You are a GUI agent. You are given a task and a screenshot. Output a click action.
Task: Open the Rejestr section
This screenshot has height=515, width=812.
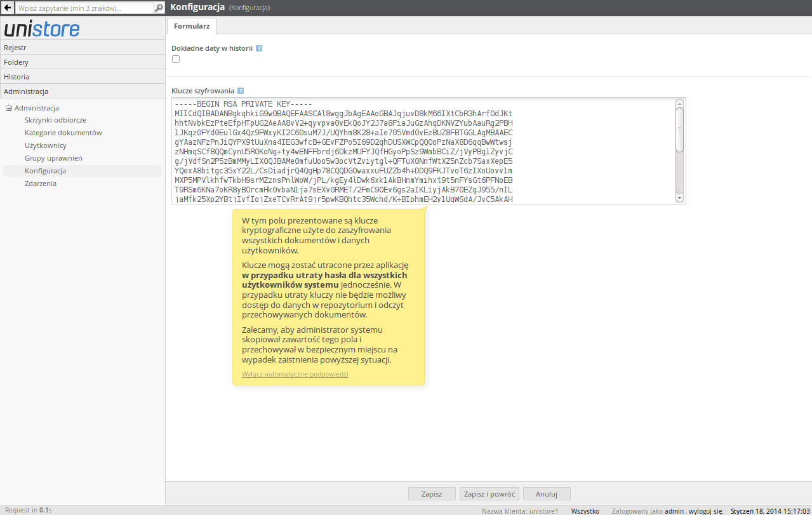(83, 48)
